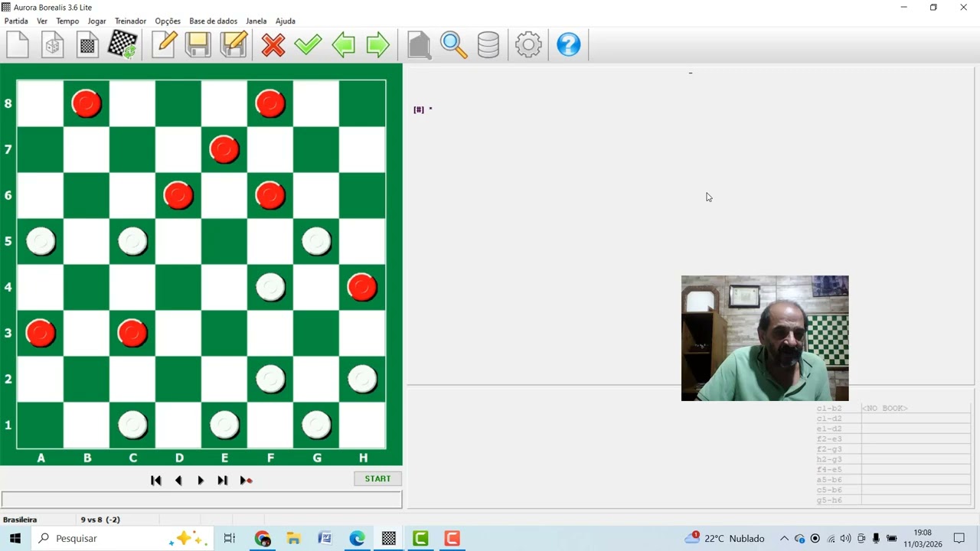Click the blue question mark help icon
Viewport: 980px width, 551px height.
[568, 45]
